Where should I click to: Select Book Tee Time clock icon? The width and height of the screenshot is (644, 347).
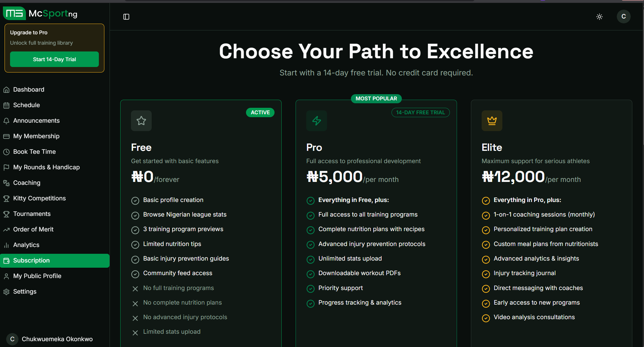click(6, 152)
